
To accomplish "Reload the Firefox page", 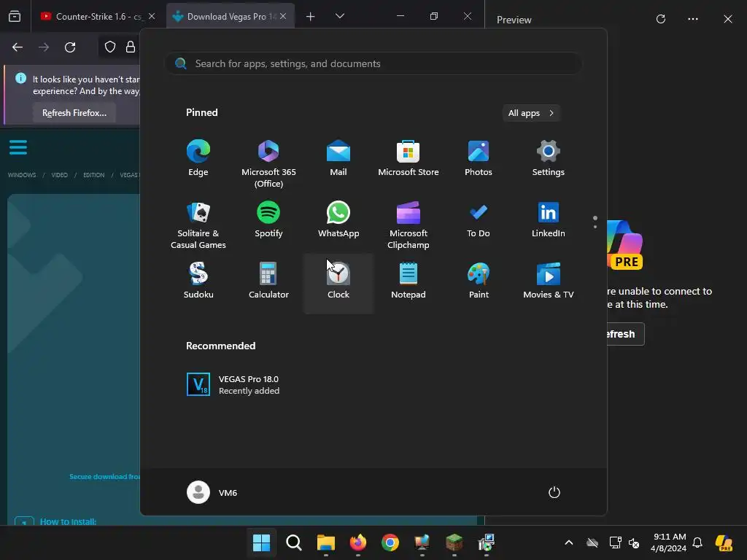I will pyautogui.click(x=70, y=47).
